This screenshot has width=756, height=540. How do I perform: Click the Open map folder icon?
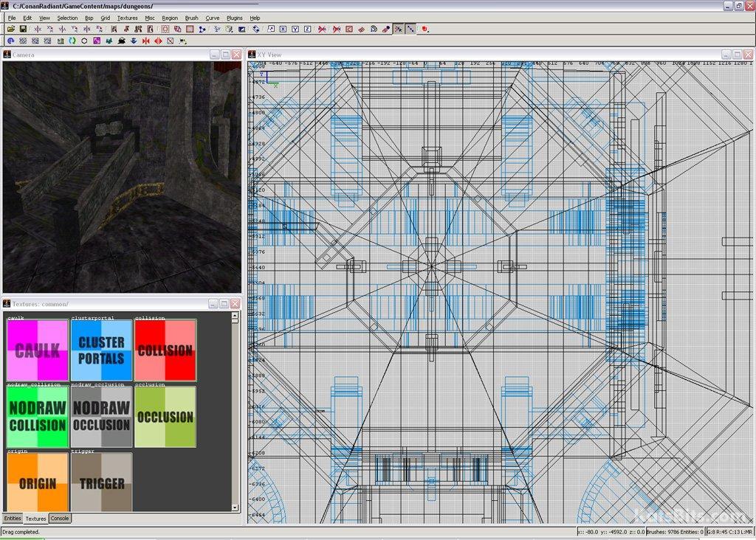(11, 30)
